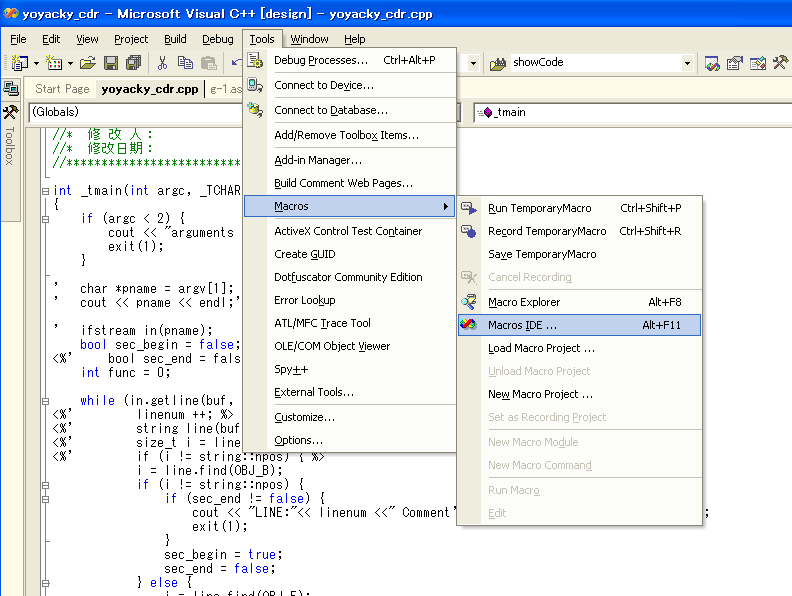
Task: Collapse the if (argc < 2) outline block
Action: point(45,219)
